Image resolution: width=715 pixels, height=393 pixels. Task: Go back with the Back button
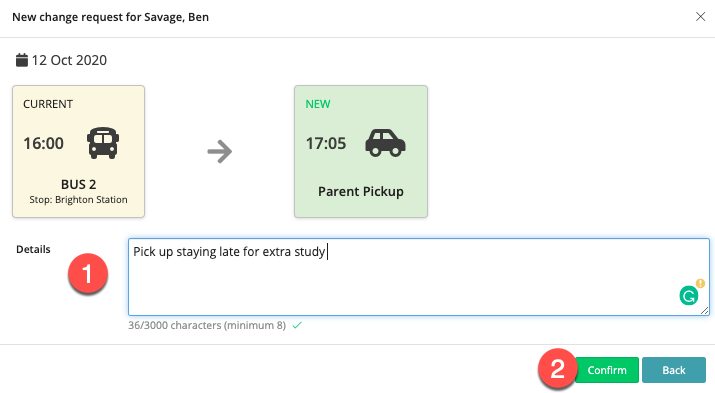click(x=674, y=370)
